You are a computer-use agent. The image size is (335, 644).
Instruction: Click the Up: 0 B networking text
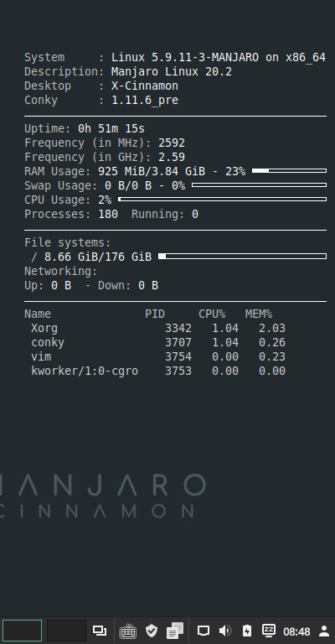48,285
